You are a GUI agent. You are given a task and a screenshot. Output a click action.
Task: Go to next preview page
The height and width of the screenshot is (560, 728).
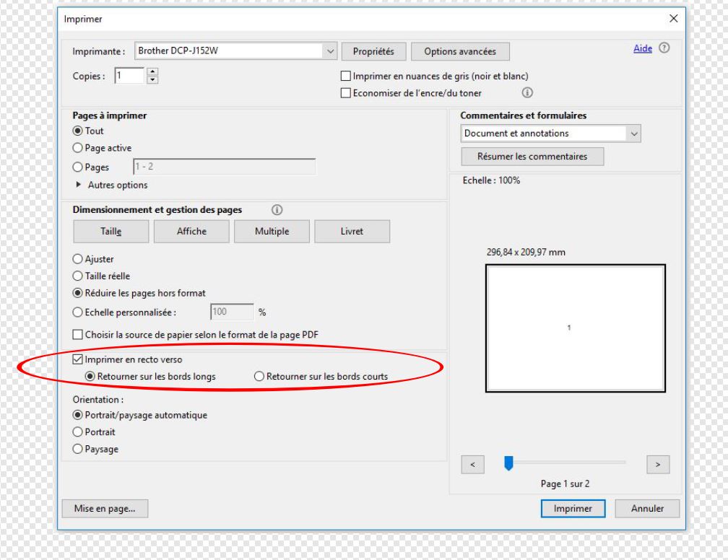658,465
